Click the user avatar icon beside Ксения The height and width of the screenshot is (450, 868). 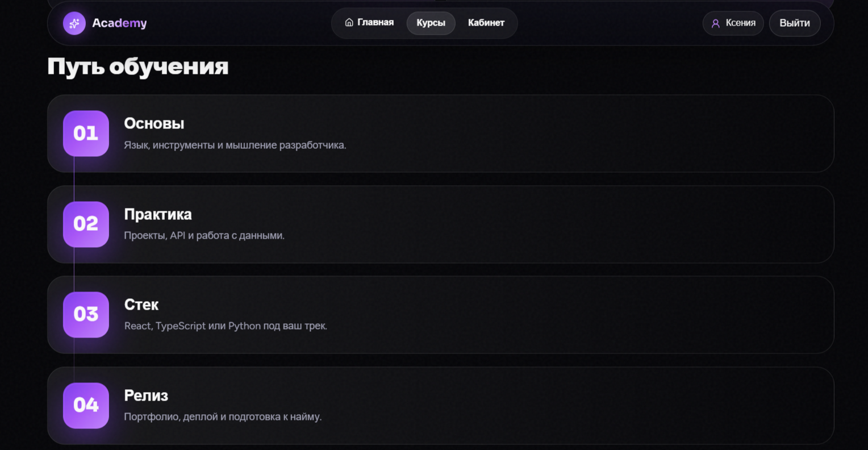click(716, 23)
